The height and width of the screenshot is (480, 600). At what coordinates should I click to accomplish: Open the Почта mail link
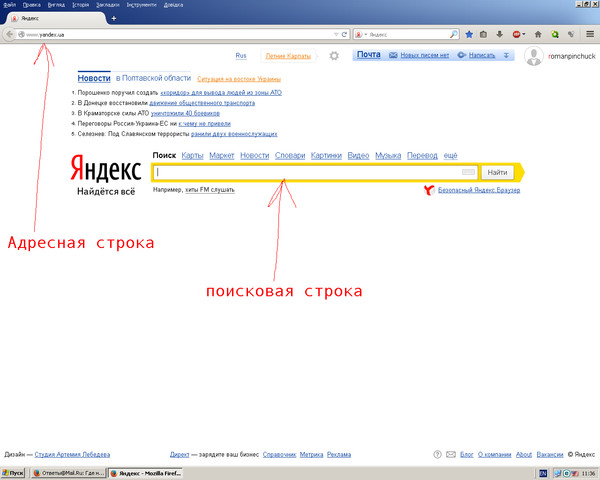[x=368, y=55]
